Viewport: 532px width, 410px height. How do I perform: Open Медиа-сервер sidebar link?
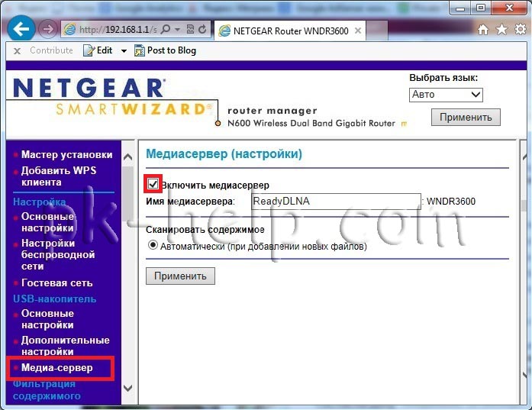(56, 367)
